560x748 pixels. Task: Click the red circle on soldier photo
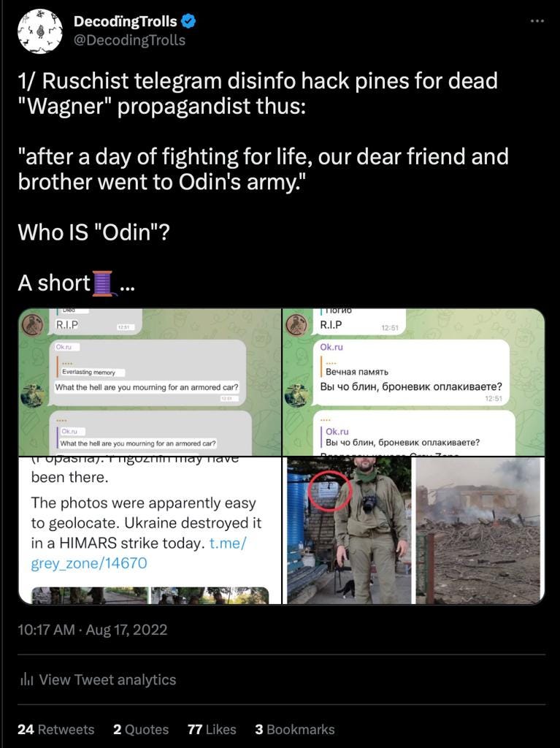coord(329,491)
